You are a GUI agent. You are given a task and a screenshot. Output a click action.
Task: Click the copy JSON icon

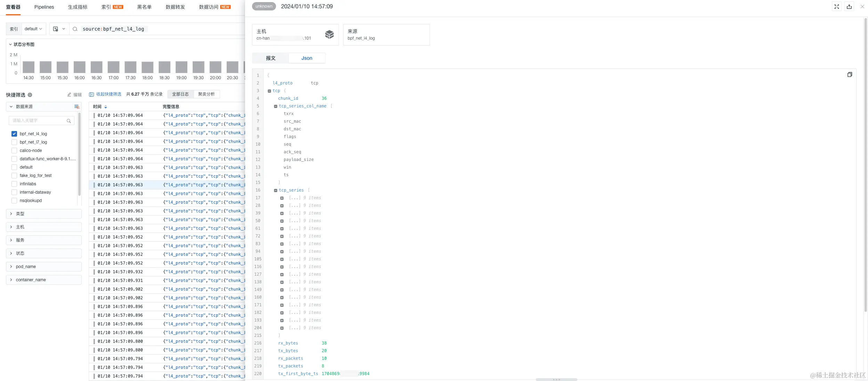(x=849, y=75)
